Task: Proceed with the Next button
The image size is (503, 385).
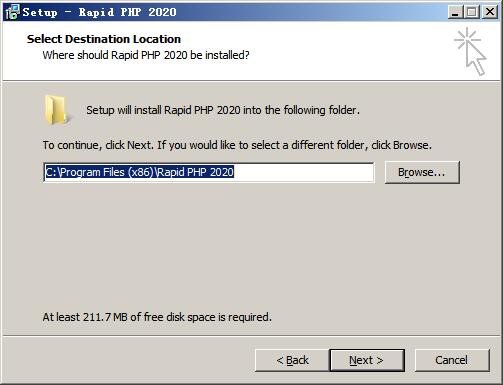Action: click(x=367, y=360)
